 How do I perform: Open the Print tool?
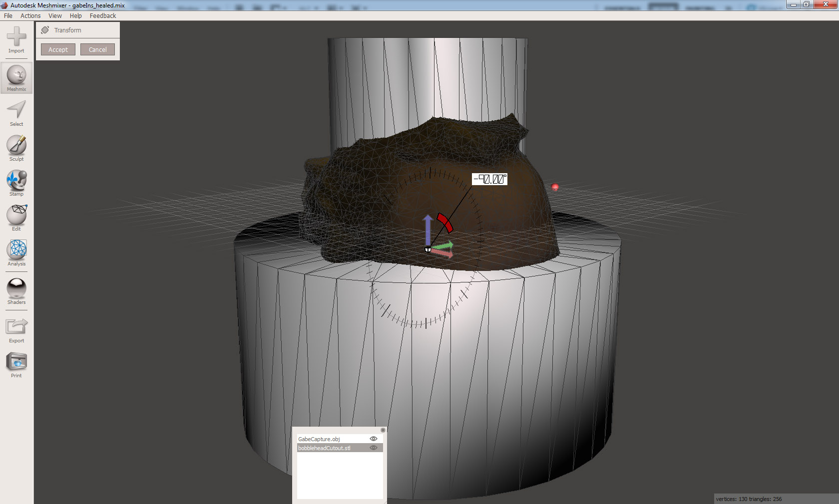[16, 365]
